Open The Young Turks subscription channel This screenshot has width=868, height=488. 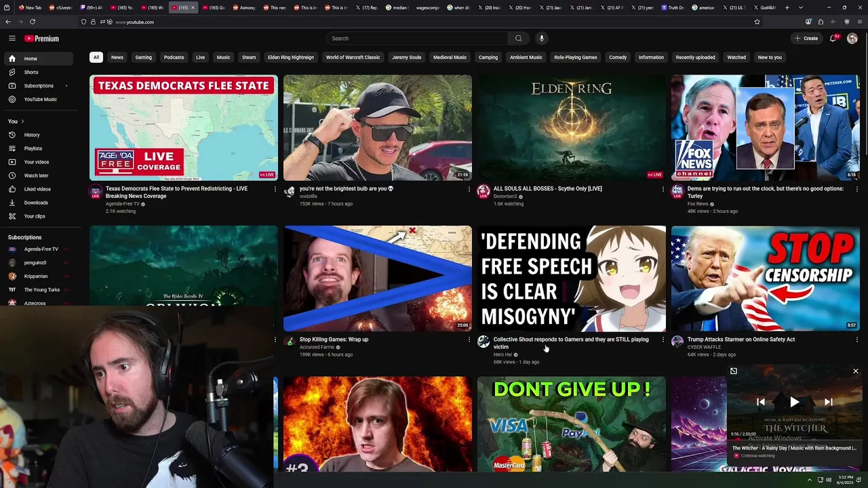pos(38,290)
